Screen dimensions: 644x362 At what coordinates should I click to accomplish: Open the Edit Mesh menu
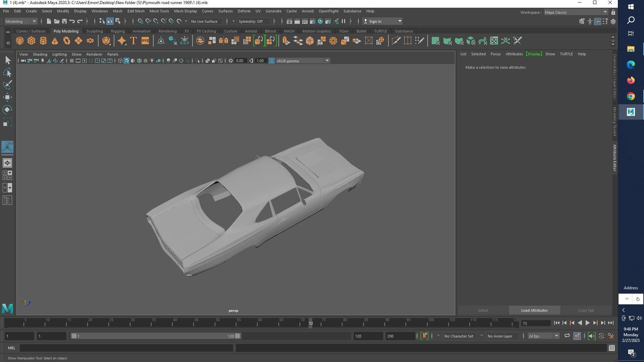tap(136, 11)
